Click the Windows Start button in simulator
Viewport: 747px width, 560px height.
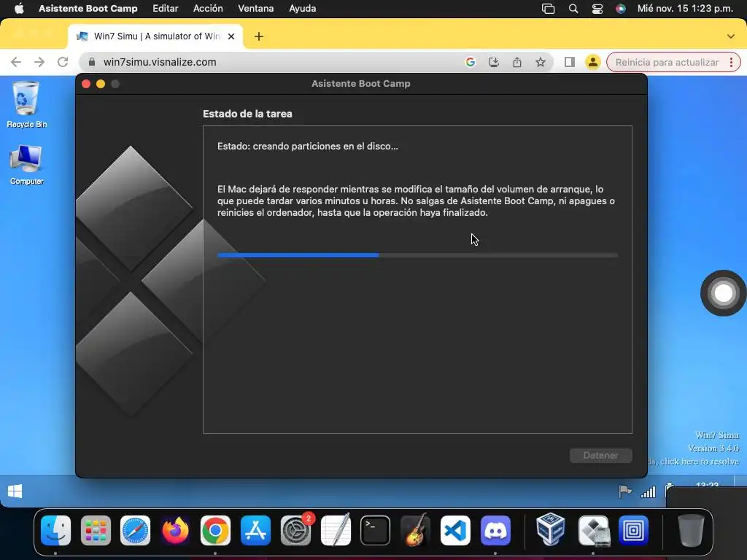click(x=15, y=491)
